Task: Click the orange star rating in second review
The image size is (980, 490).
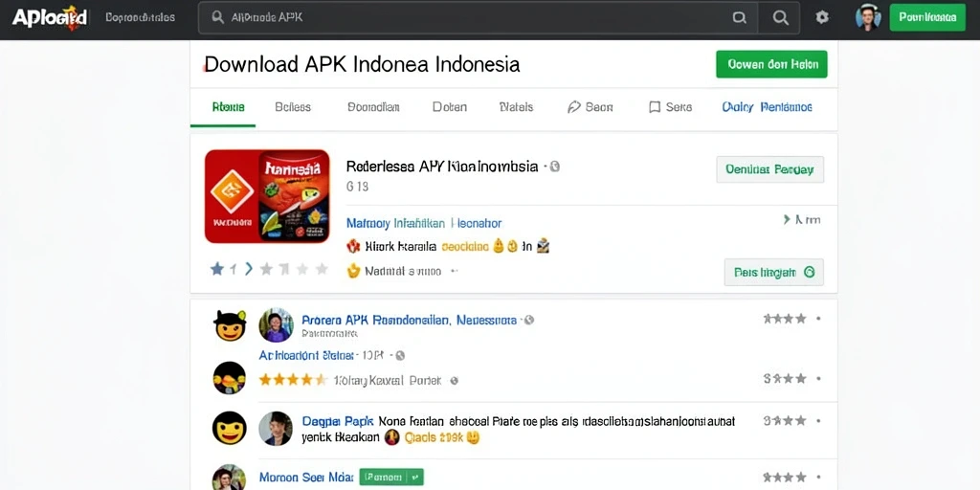Action: (293, 379)
